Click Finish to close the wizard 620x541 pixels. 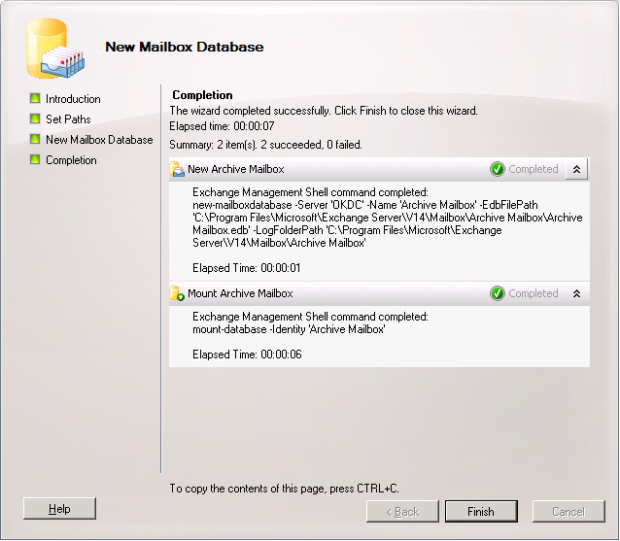point(481,511)
